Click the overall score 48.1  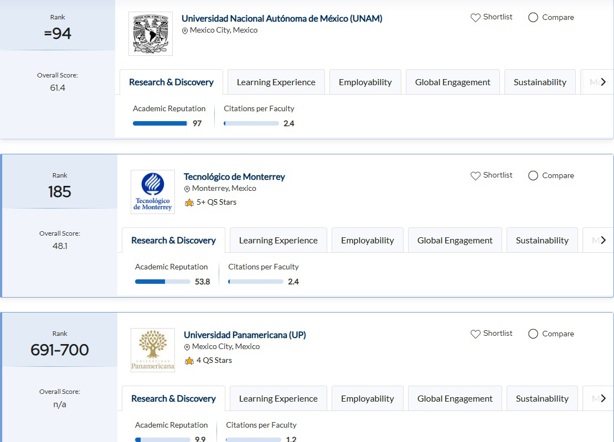pyautogui.click(x=60, y=246)
